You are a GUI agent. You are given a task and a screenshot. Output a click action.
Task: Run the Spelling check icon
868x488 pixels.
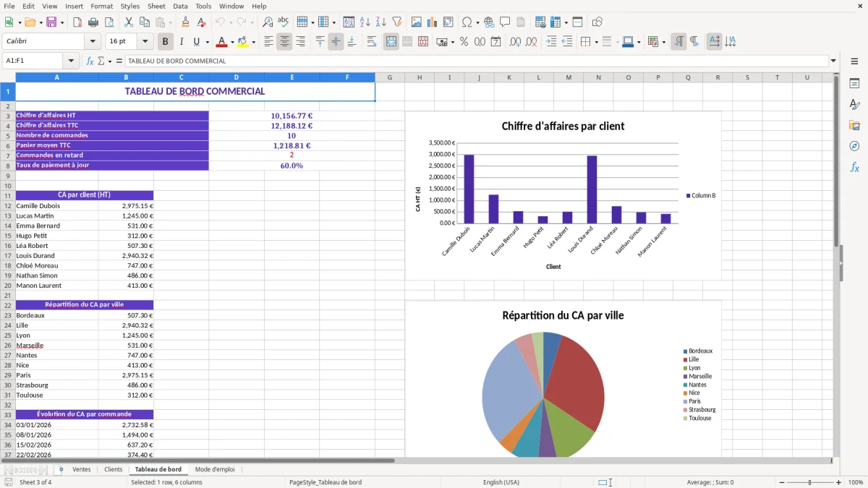284,22
